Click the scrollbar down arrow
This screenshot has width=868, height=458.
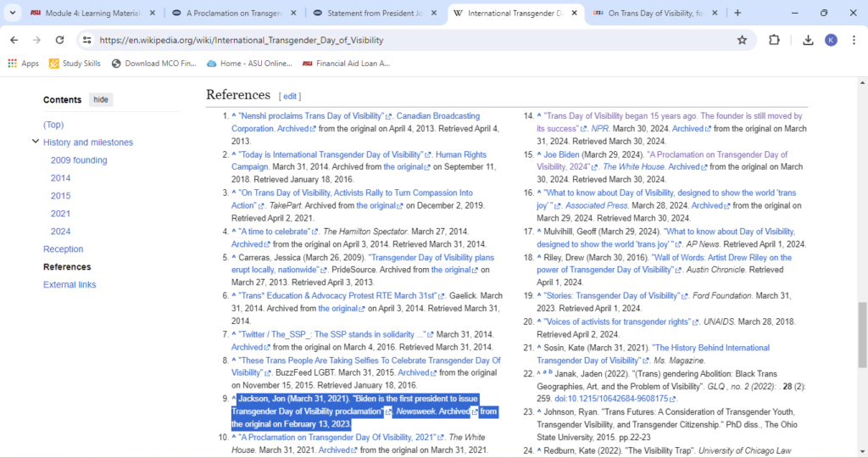tap(862, 452)
